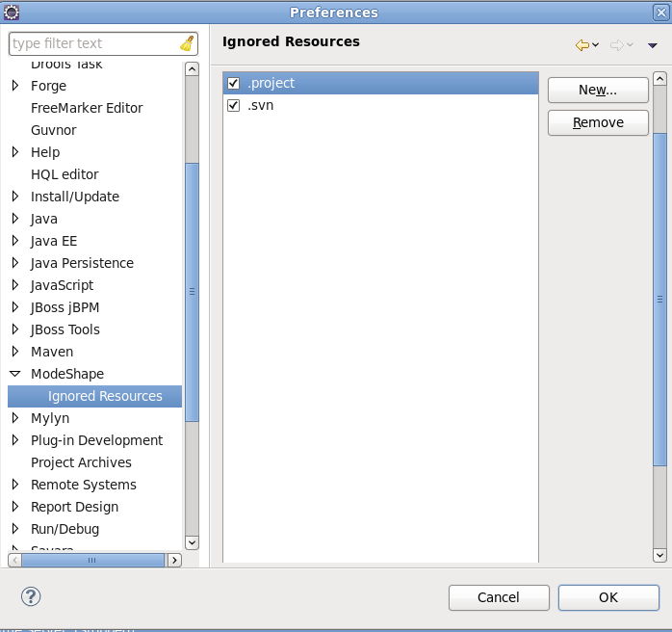Collapse the ModeShape tree node
Viewport: 672px width, 632px height.
15,374
